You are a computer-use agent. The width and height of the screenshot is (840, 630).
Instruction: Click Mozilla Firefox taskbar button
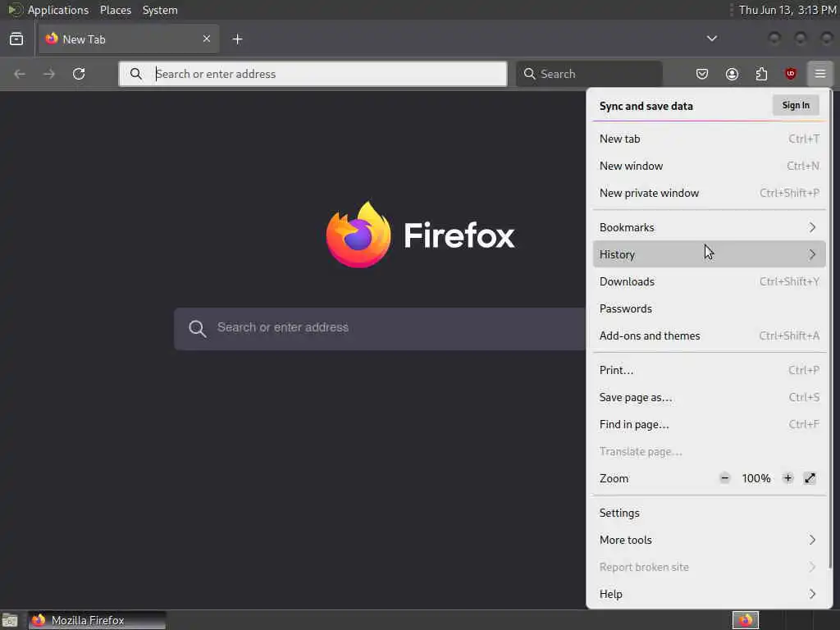click(x=97, y=620)
